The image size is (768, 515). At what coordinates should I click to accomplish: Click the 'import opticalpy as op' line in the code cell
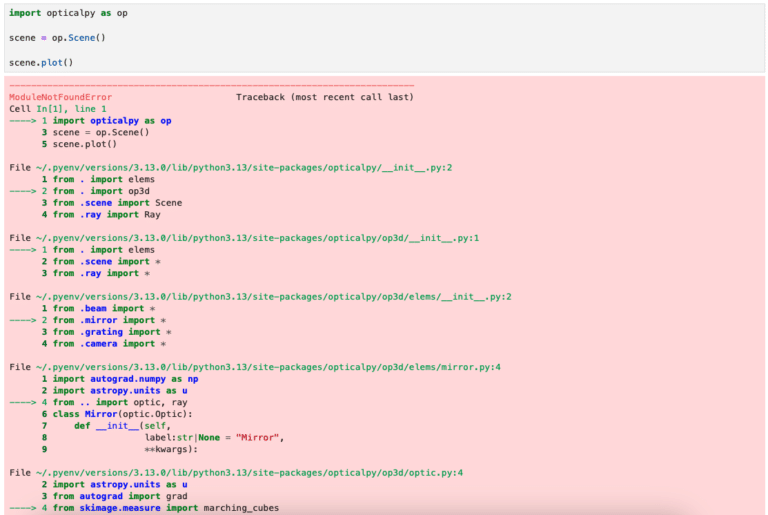click(x=68, y=13)
